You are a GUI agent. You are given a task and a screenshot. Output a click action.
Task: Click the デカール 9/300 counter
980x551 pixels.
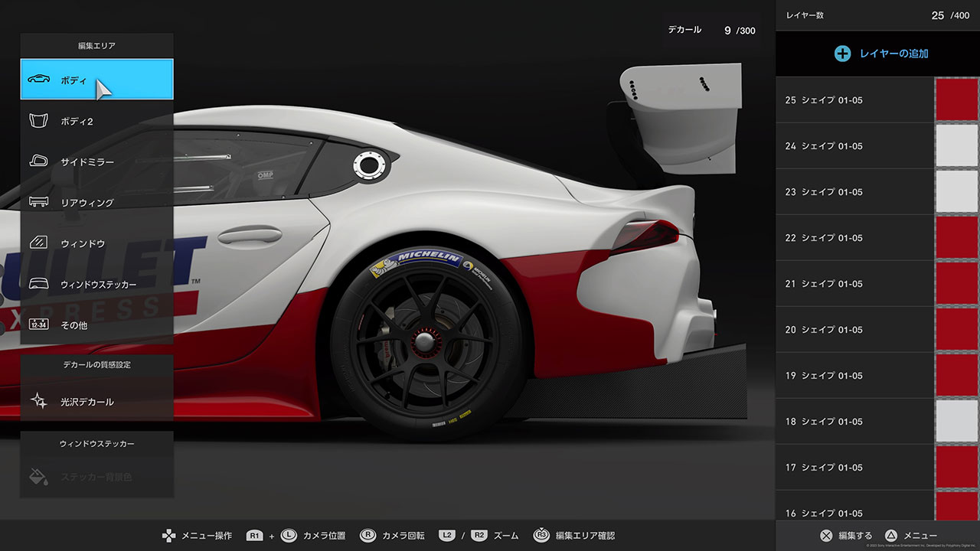tap(711, 31)
